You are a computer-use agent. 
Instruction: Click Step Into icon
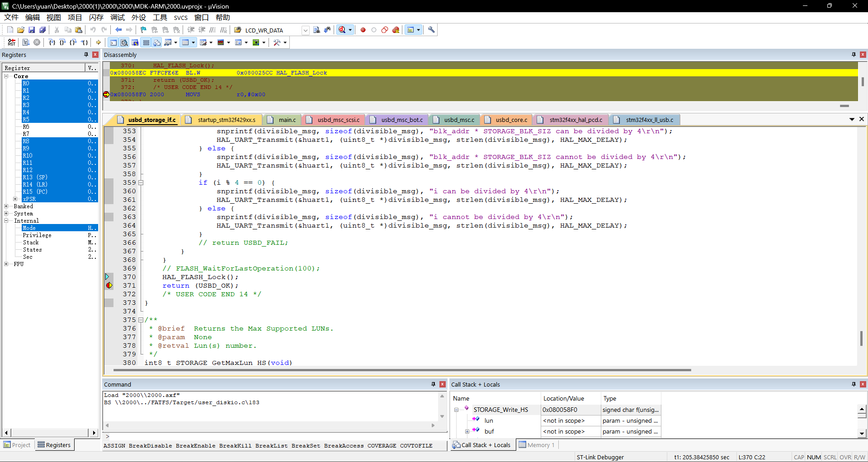[x=52, y=42]
